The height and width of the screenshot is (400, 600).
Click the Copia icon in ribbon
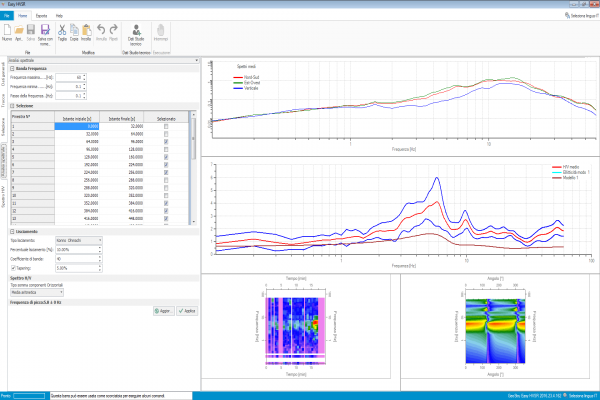click(x=76, y=32)
